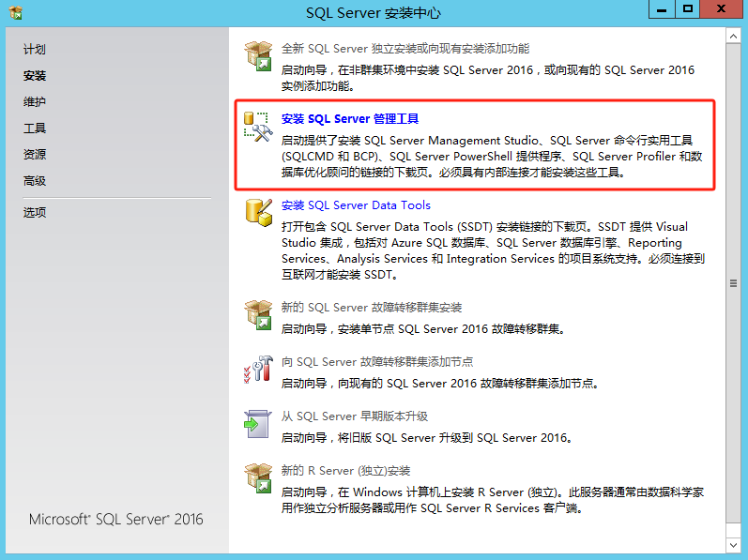
Task: Click the description starting 打开包含 SQL Server Data Tools (SSDT)
Action: [x=493, y=250]
